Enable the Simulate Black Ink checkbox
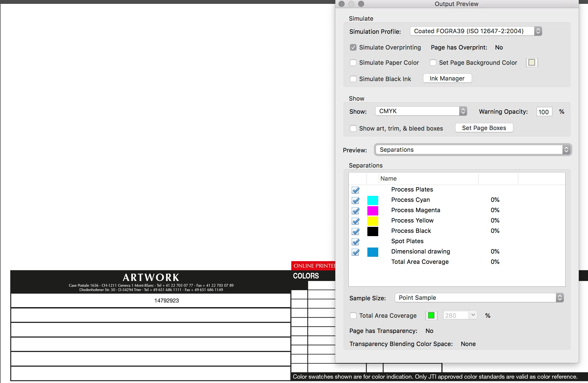The width and height of the screenshot is (588, 383). [x=353, y=79]
